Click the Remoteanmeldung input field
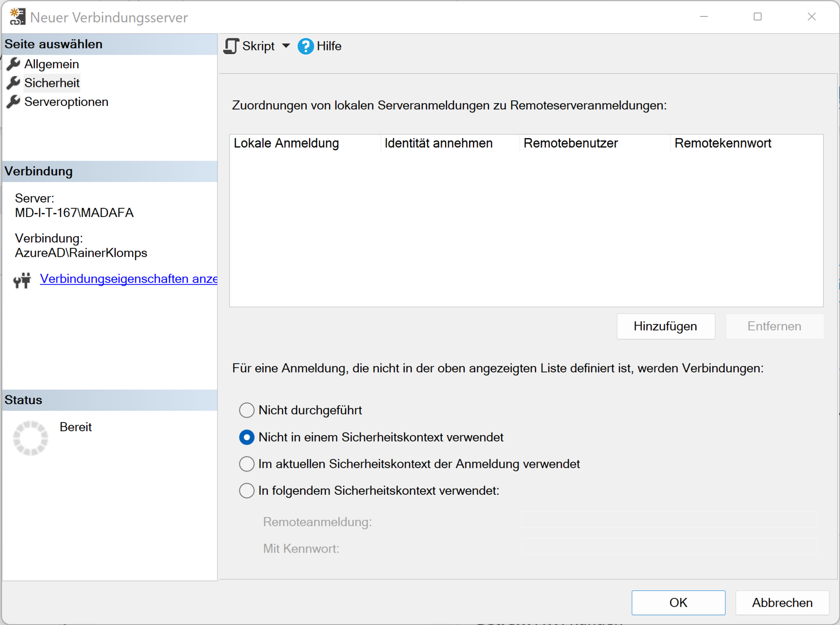 (669, 520)
